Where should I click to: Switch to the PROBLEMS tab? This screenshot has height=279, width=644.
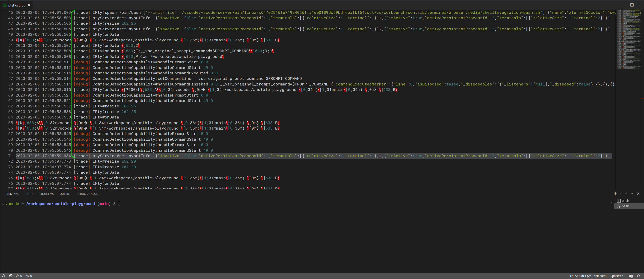coord(46,194)
